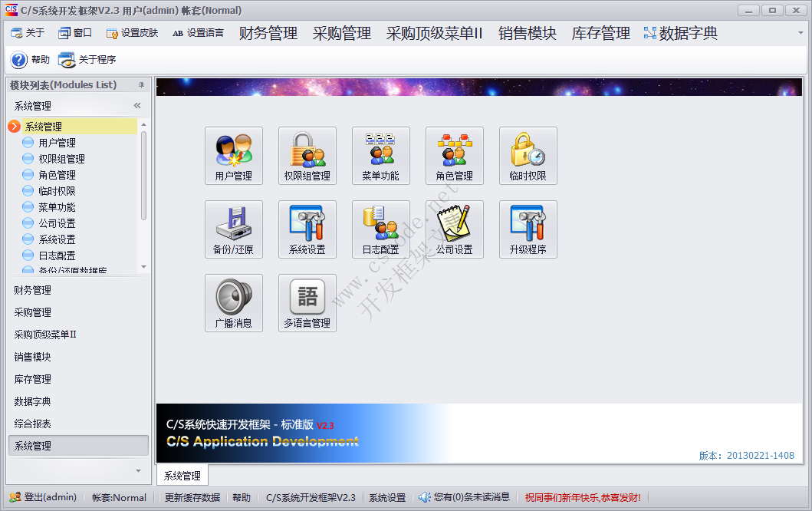
Task: Open the 权限组管理 padlock icon
Action: point(307,156)
